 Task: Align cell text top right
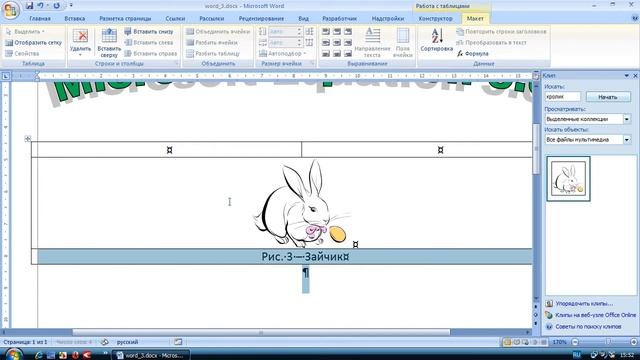coord(348,31)
